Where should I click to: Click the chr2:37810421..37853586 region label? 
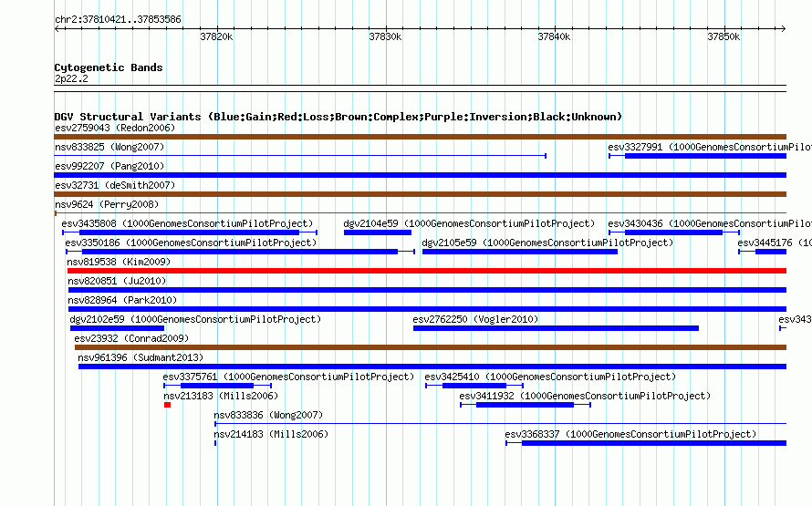pos(118,19)
